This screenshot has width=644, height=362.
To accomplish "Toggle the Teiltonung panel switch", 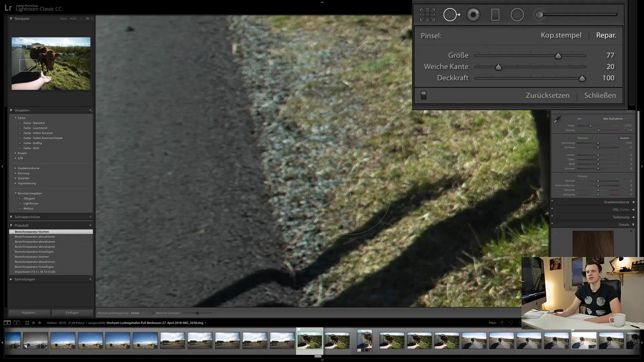I will pyautogui.click(x=552, y=216).
